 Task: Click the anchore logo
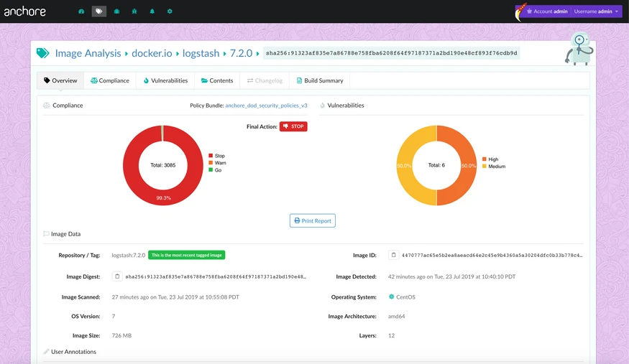click(x=25, y=11)
